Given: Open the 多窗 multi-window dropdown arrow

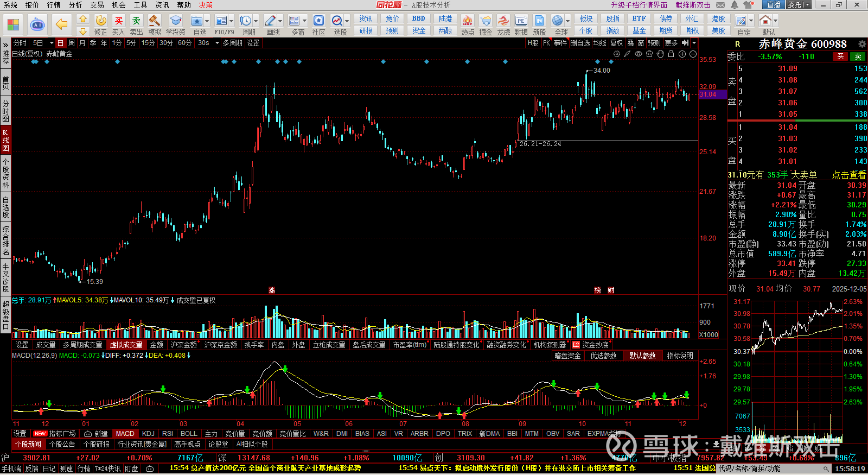Looking at the screenshot, I should coord(304,21).
